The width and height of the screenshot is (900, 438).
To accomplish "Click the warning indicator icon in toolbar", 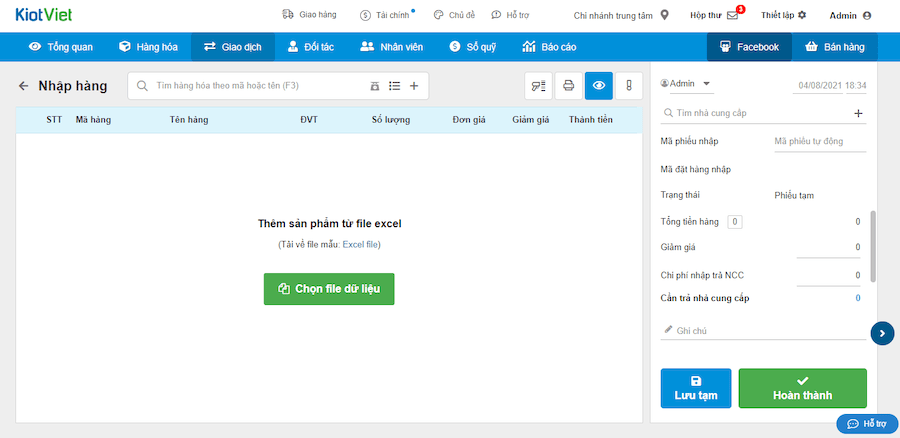I will coord(629,86).
